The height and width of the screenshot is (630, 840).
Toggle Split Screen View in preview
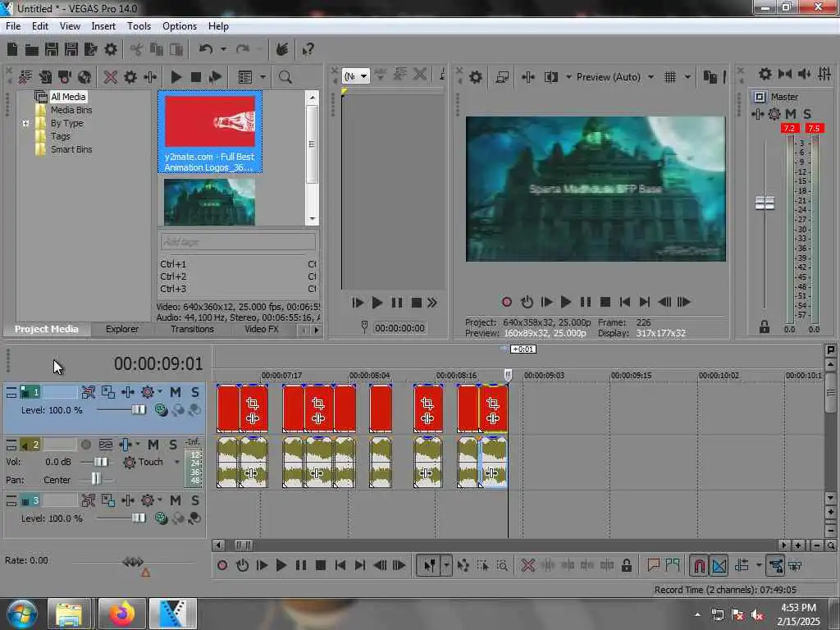tap(550, 77)
